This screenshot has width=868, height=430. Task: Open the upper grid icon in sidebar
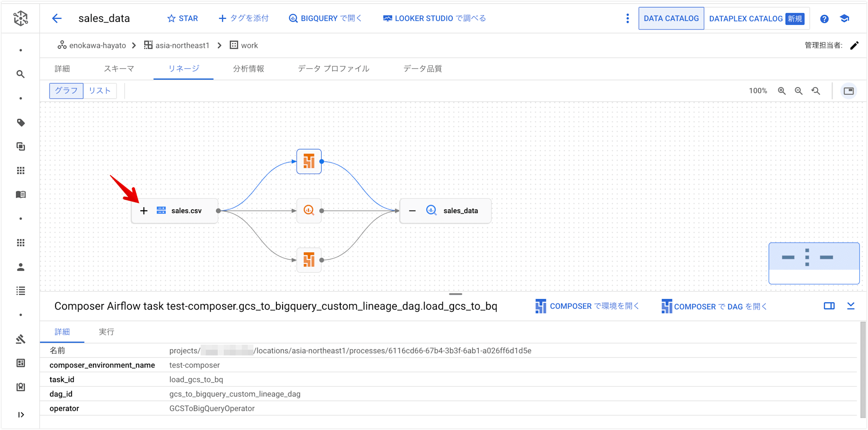[x=20, y=170]
